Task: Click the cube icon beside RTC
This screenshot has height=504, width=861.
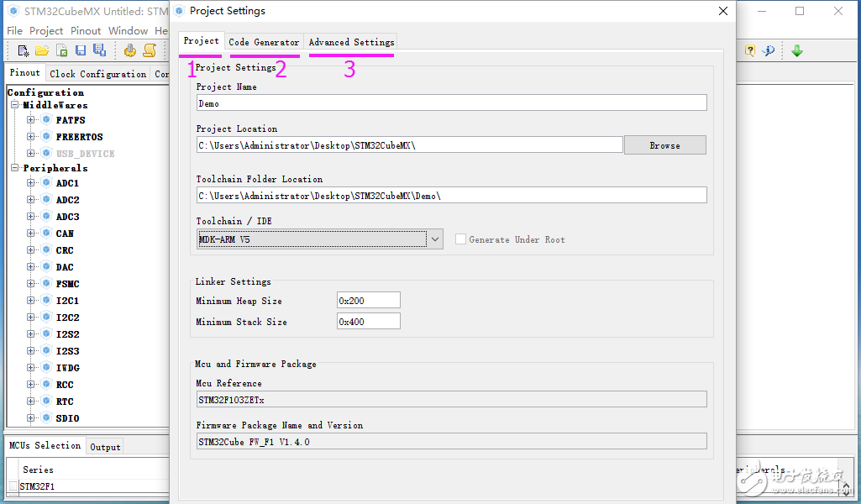Action: coord(47,402)
